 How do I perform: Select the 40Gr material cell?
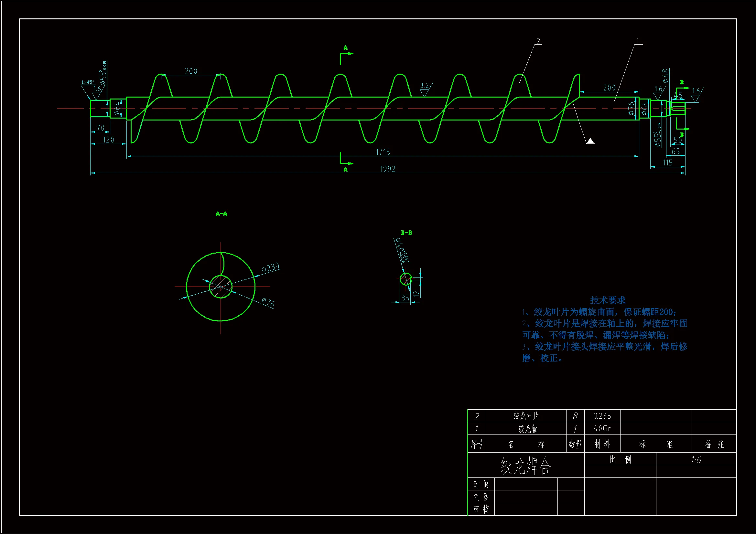pos(602,428)
